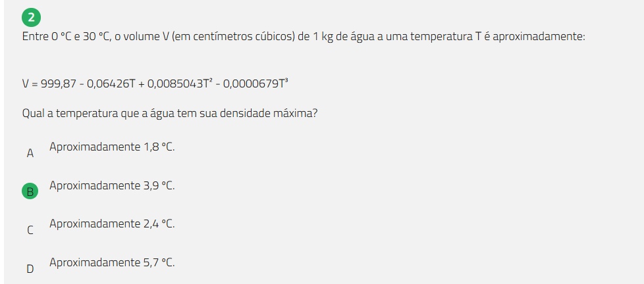Click the volume formula line starting V = 999,87
This screenshot has height=284, width=644.
tap(155, 83)
